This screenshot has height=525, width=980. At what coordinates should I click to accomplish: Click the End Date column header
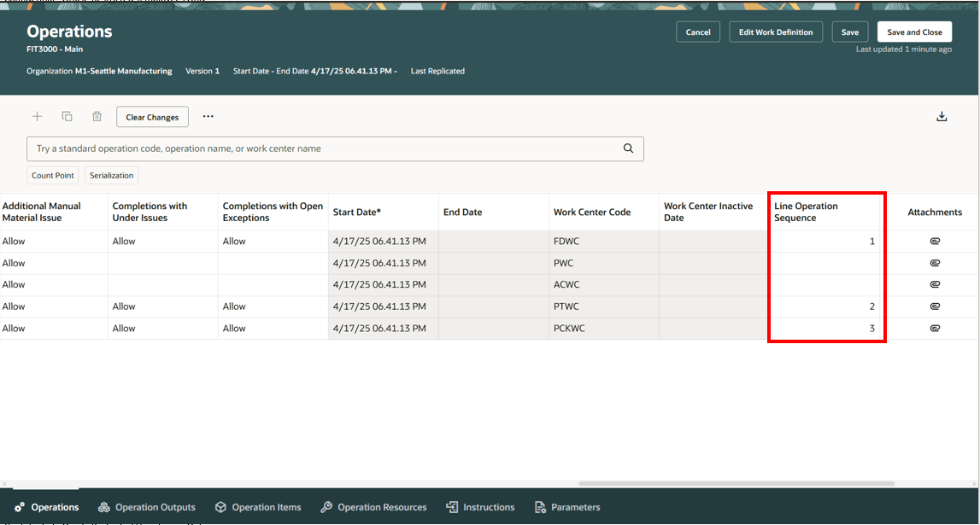(x=493, y=213)
